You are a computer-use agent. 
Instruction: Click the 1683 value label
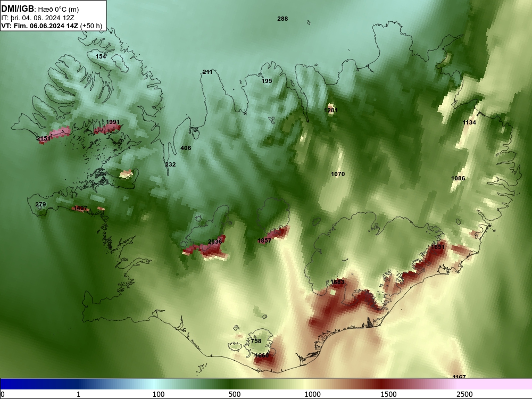337,282
